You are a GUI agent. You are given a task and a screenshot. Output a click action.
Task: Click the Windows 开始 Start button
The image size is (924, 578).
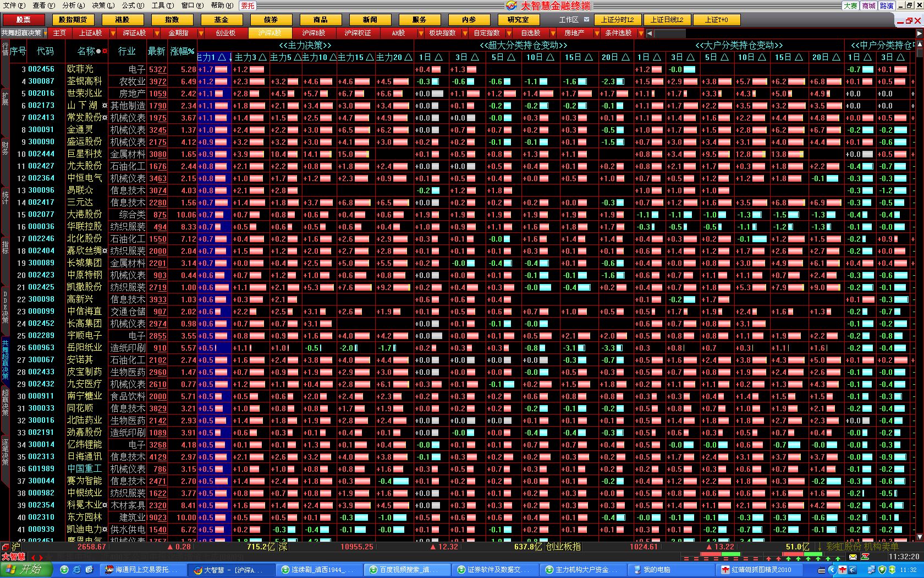click(26, 569)
